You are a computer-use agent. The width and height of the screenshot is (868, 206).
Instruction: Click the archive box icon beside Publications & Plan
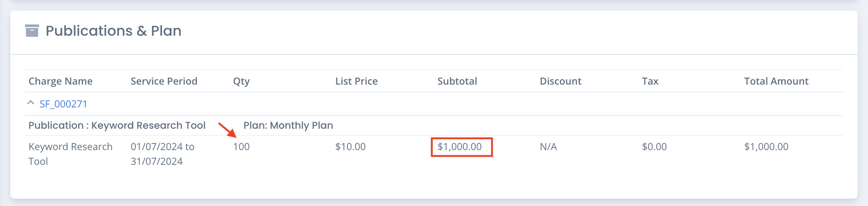click(x=32, y=31)
